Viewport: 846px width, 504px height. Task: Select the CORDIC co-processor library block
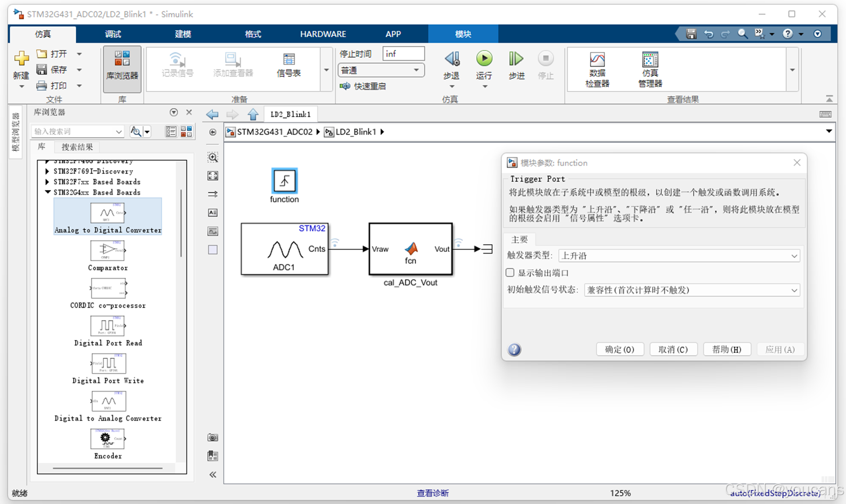point(108,293)
